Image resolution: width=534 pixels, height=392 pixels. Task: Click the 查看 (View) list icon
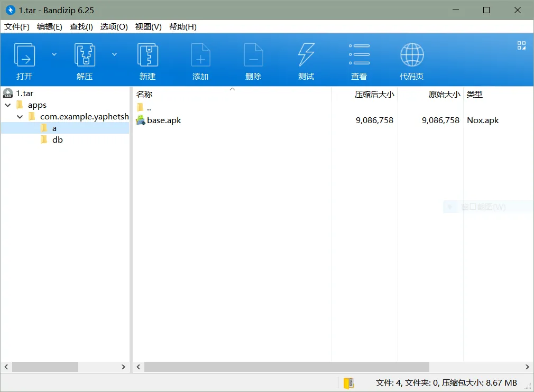[359, 54]
